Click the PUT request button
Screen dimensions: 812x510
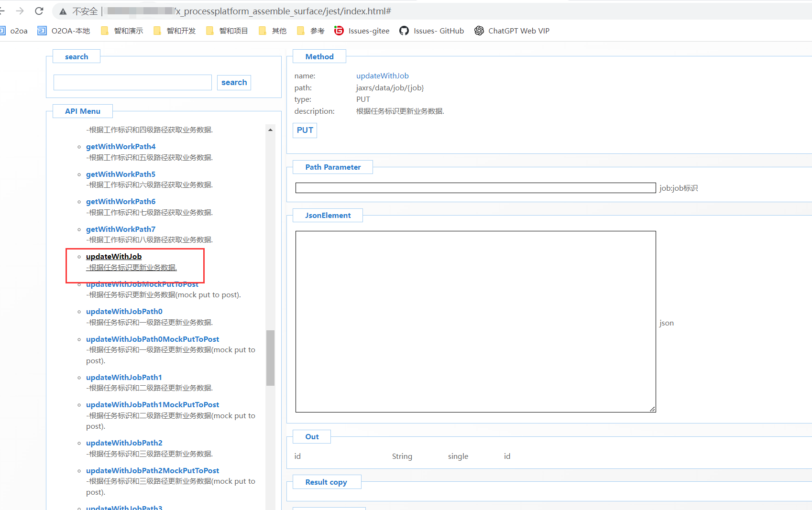coord(305,130)
